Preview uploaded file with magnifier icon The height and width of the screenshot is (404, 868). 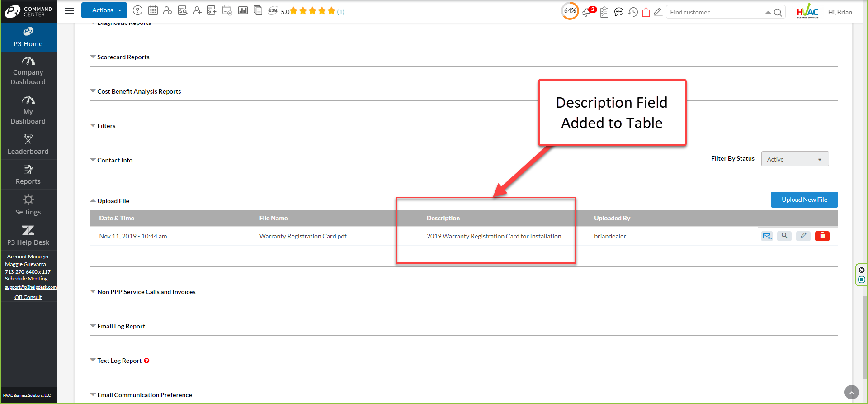coord(784,236)
